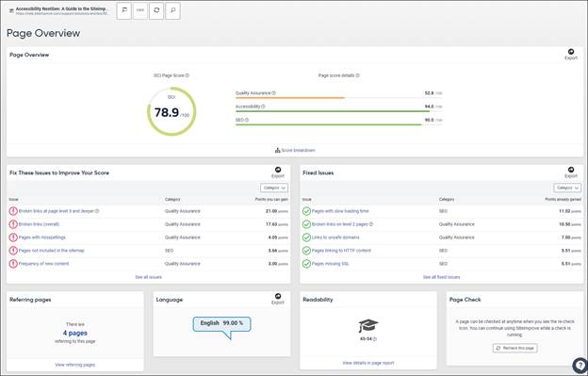The image size is (588, 376).
Task: Click See all issues link
Action: point(149,277)
